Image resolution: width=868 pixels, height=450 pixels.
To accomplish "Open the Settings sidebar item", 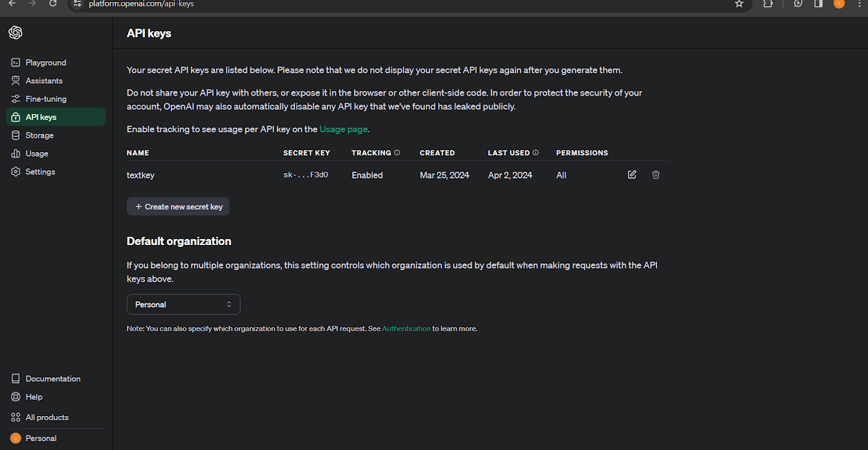I will coord(40,172).
